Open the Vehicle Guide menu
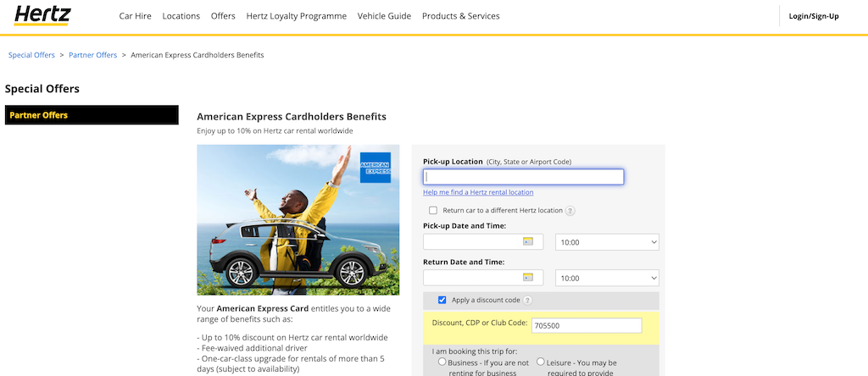This screenshot has height=376, width=868. tap(384, 16)
